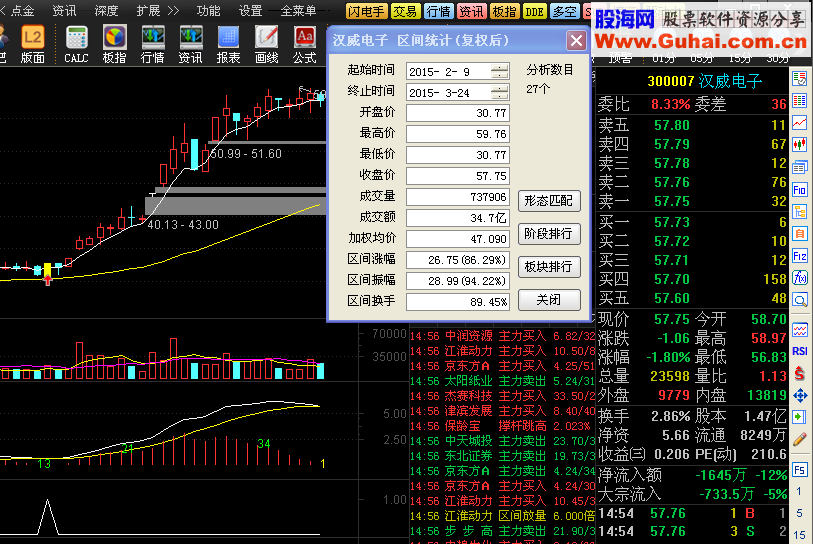813x544 pixels.
Task: Click stock name 300007 汉威电子
Action: point(705,81)
